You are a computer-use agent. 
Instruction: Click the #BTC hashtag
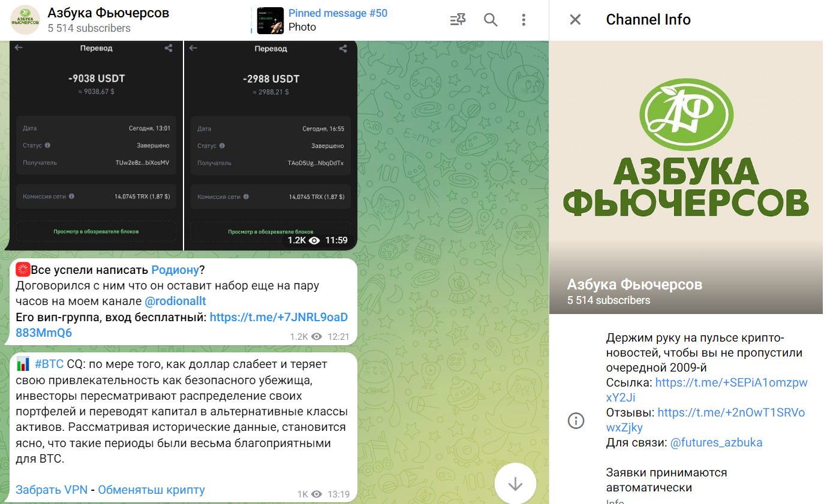coord(49,364)
